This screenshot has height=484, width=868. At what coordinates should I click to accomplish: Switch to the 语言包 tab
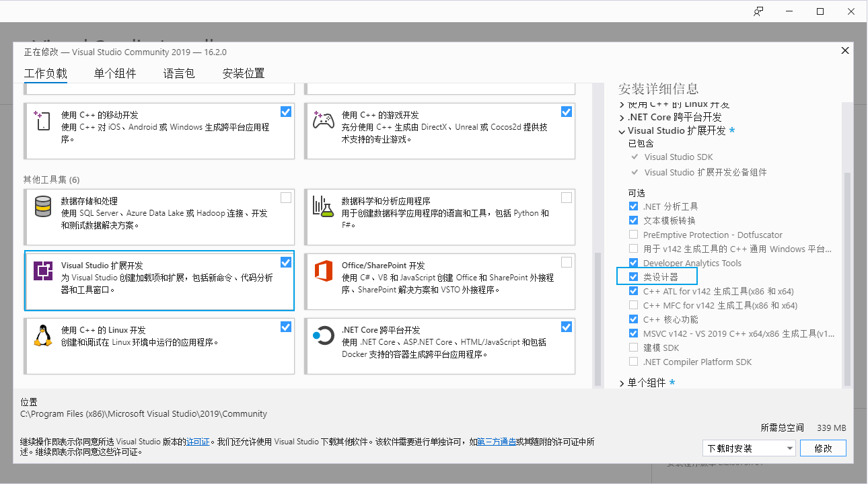click(178, 73)
